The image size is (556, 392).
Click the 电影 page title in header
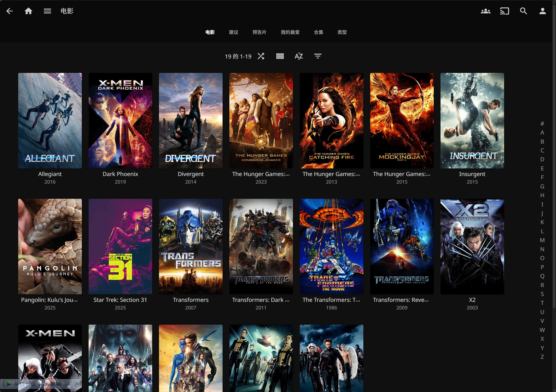(67, 11)
